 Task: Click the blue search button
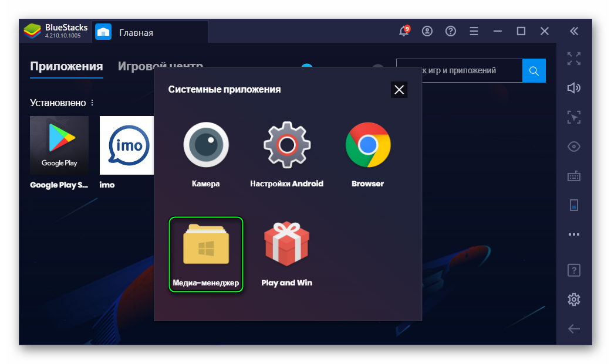(x=534, y=71)
